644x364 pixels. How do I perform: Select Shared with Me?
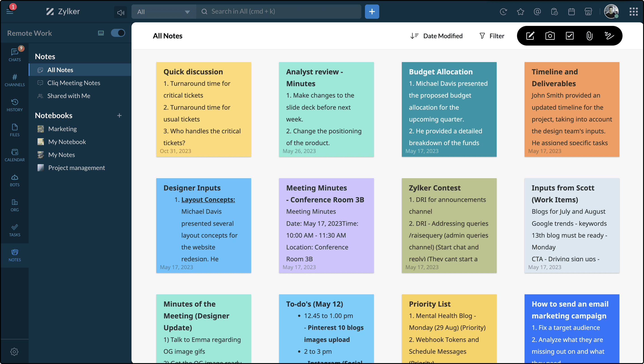tap(69, 96)
